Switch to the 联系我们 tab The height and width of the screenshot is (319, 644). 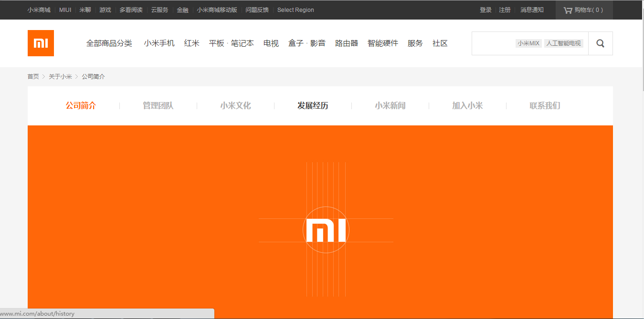coord(545,106)
